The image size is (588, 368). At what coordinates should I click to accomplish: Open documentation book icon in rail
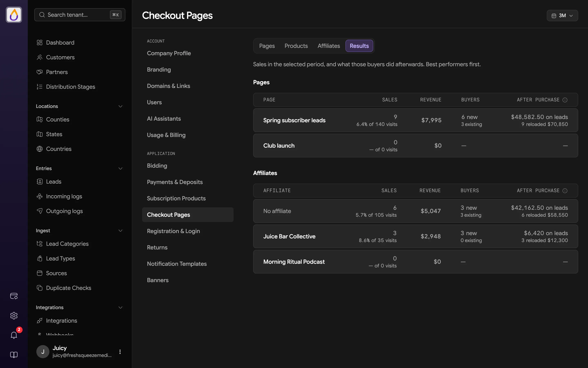[14, 355]
